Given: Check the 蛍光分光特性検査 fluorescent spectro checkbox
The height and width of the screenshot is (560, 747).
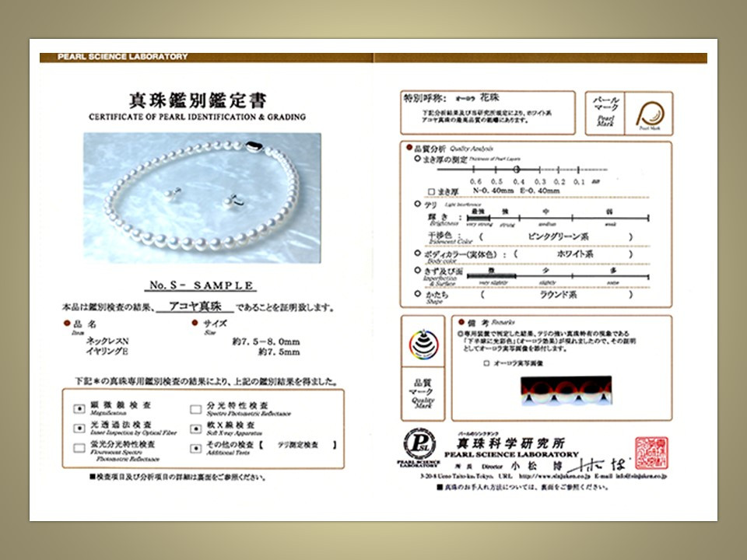Looking at the screenshot, I should (x=79, y=448).
